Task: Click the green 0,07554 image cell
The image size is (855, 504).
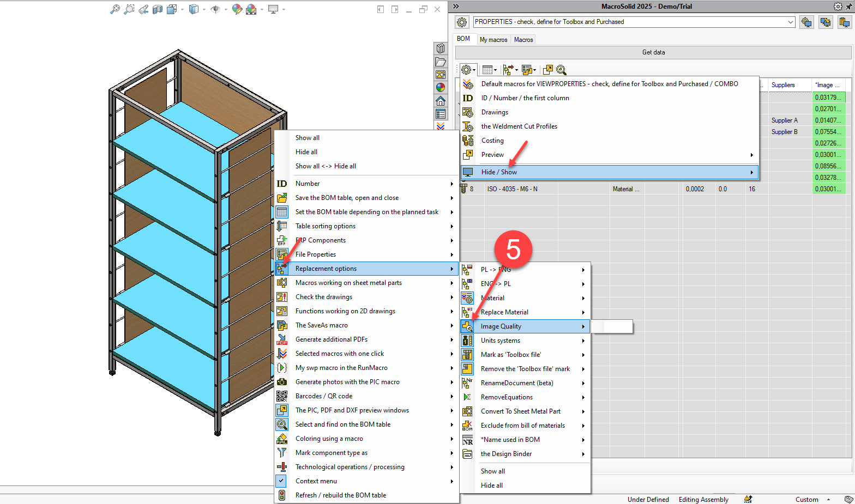Action: (829, 132)
